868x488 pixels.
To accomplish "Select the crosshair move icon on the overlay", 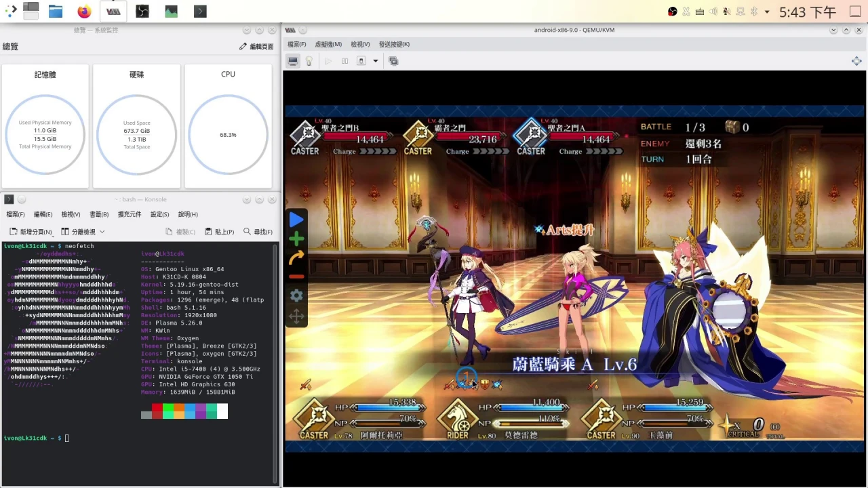I will pyautogui.click(x=296, y=314).
